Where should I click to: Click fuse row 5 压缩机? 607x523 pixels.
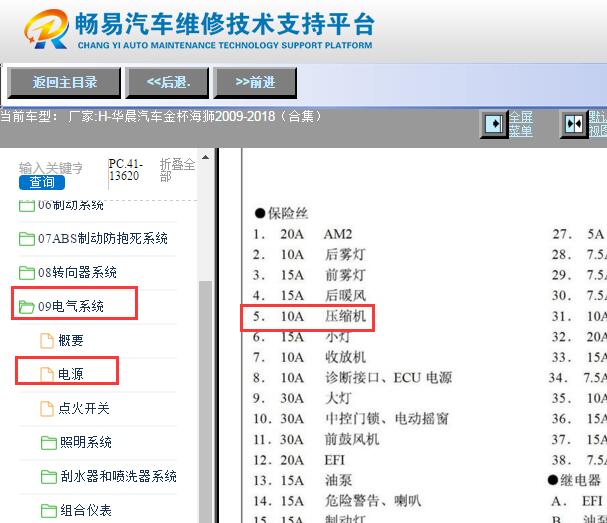tap(309, 316)
